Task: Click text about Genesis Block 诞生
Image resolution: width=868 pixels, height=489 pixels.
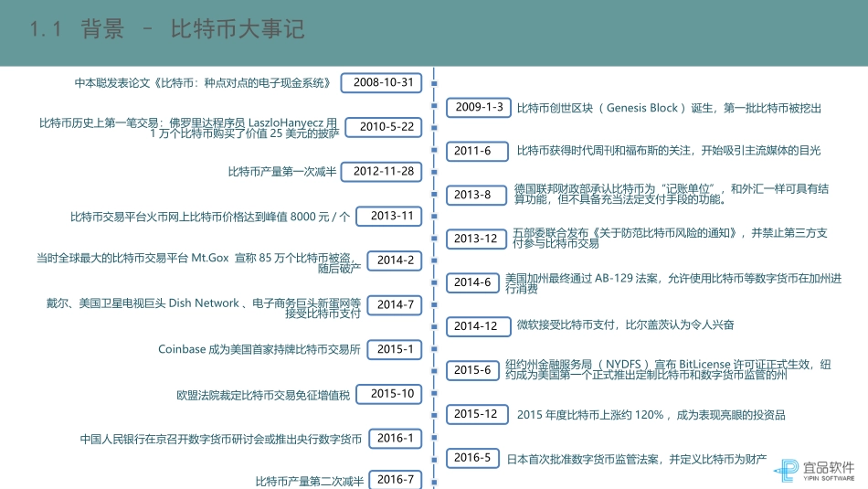Action: tap(669, 108)
